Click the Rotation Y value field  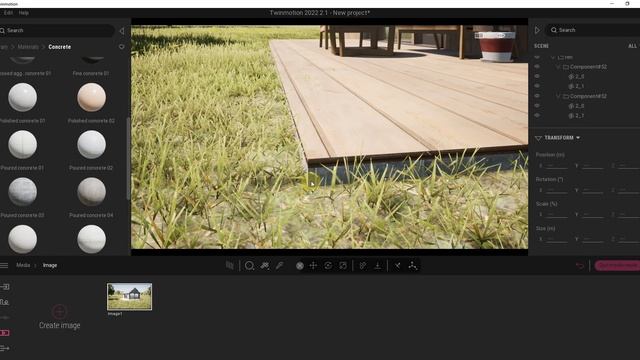coord(593,190)
